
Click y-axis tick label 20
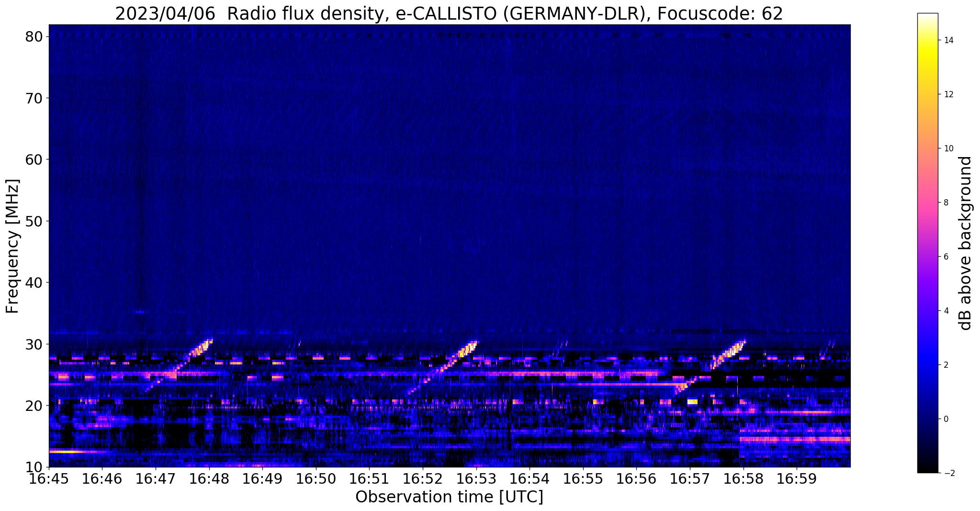pyautogui.click(x=34, y=406)
